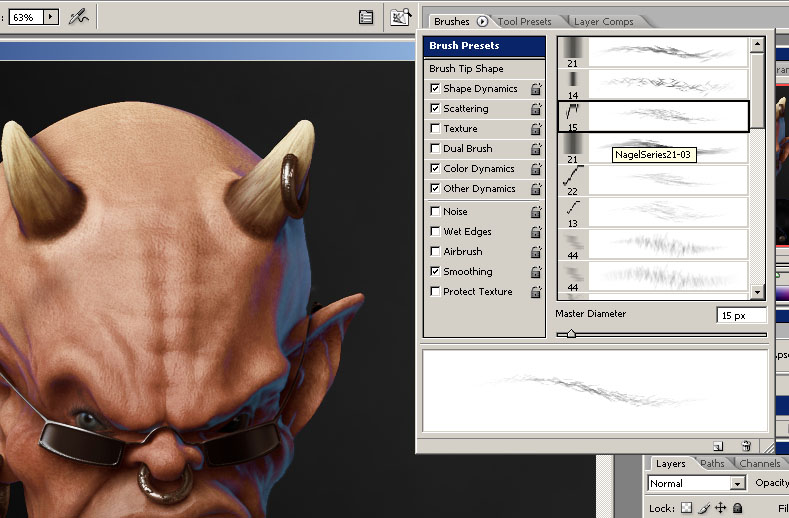Select the size 22 brush preset

pos(653,180)
